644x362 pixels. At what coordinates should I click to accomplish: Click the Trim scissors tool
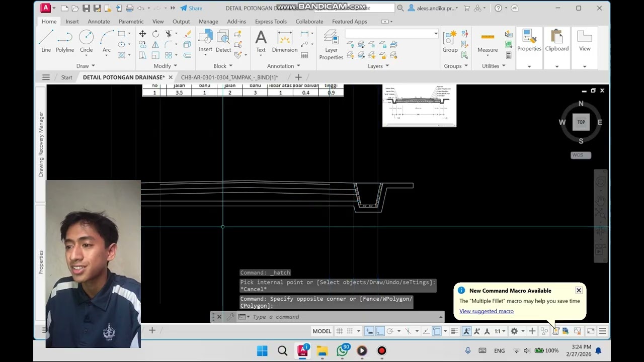point(169,34)
